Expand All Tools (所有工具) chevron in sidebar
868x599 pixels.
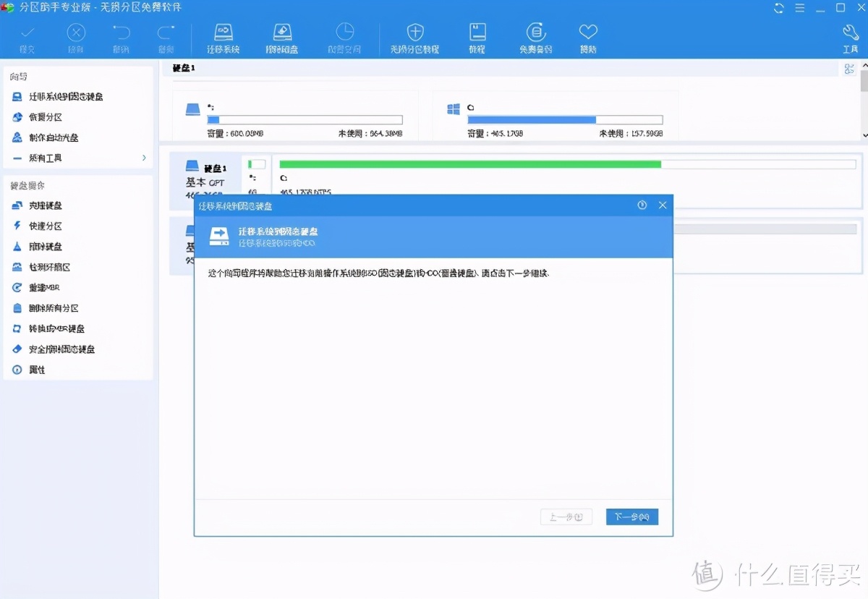144,158
